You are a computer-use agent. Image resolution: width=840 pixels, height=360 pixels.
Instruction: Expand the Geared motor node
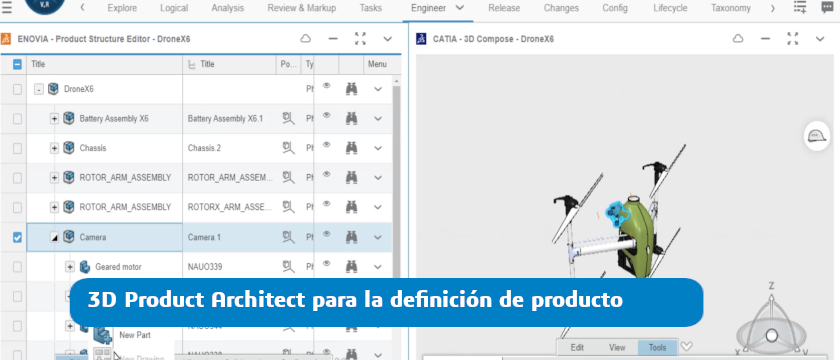[x=70, y=267]
